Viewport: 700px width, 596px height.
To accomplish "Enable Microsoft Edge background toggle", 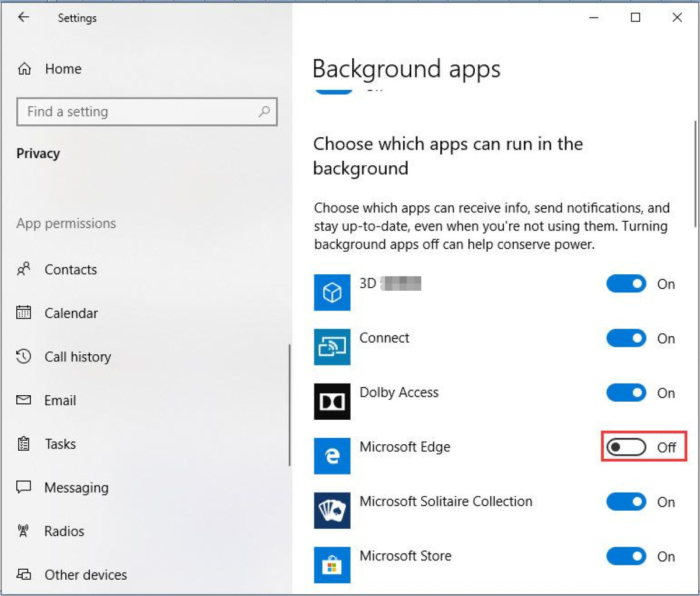I will 626,447.
